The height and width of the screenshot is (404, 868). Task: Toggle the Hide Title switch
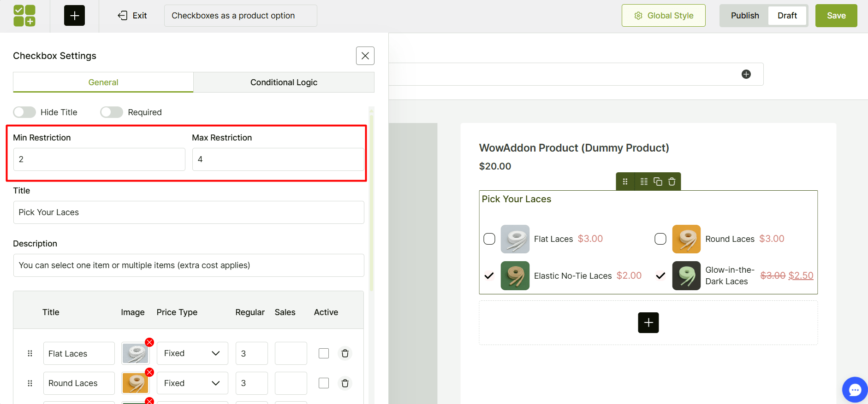coord(24,112)
